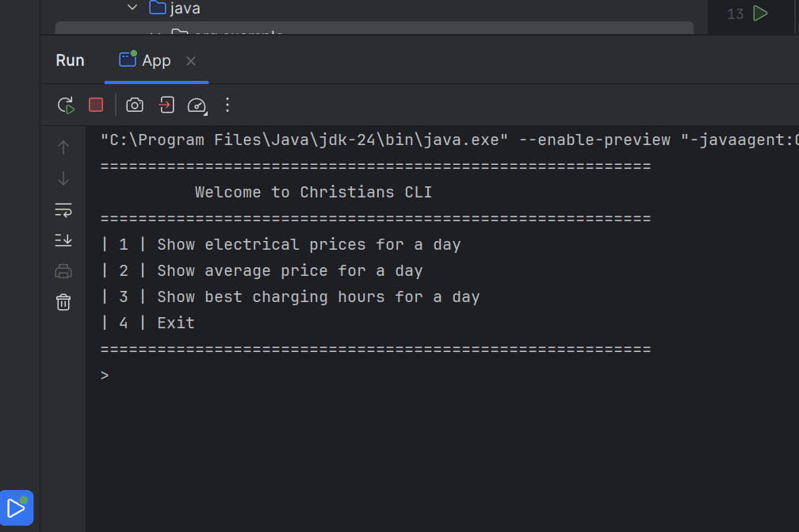Stop the running App process

[96, 105]
